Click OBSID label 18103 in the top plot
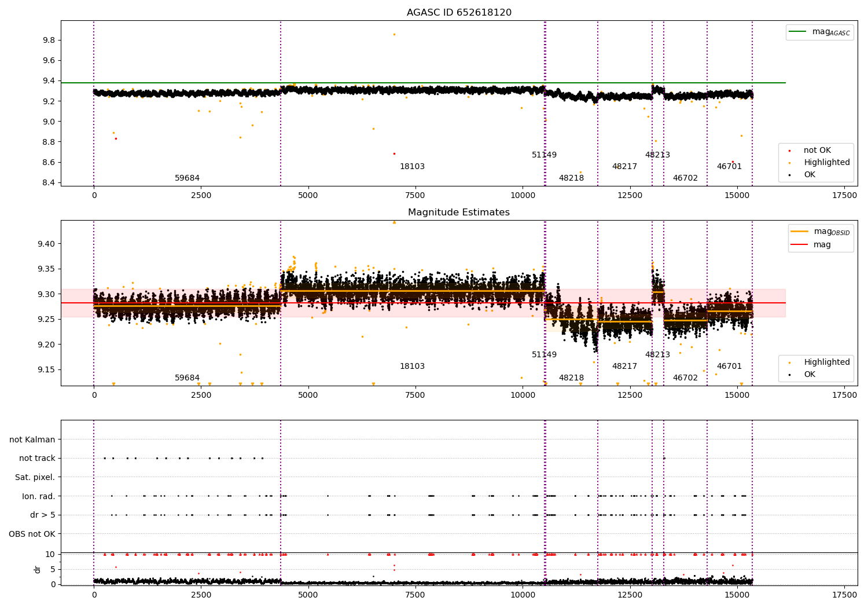Image resolution: width=868 pixels, height=608 pixels. coord(412,167)
